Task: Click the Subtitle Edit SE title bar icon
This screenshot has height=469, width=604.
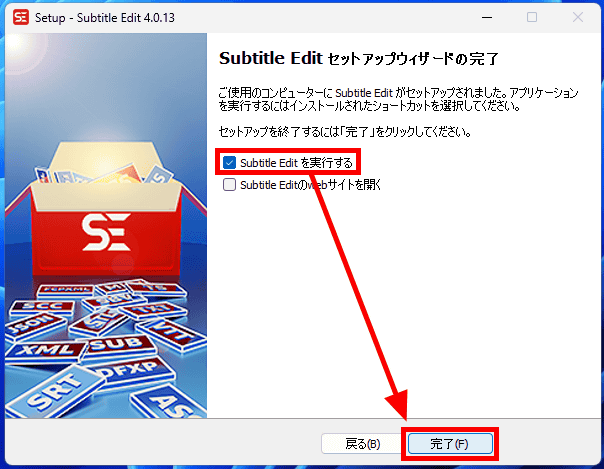Action: pos(21,17)
